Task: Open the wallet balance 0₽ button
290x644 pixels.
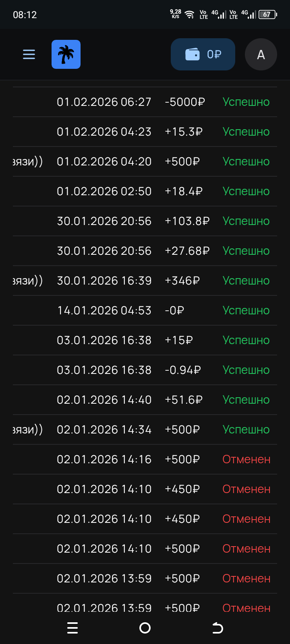Action: click(203, 54)
